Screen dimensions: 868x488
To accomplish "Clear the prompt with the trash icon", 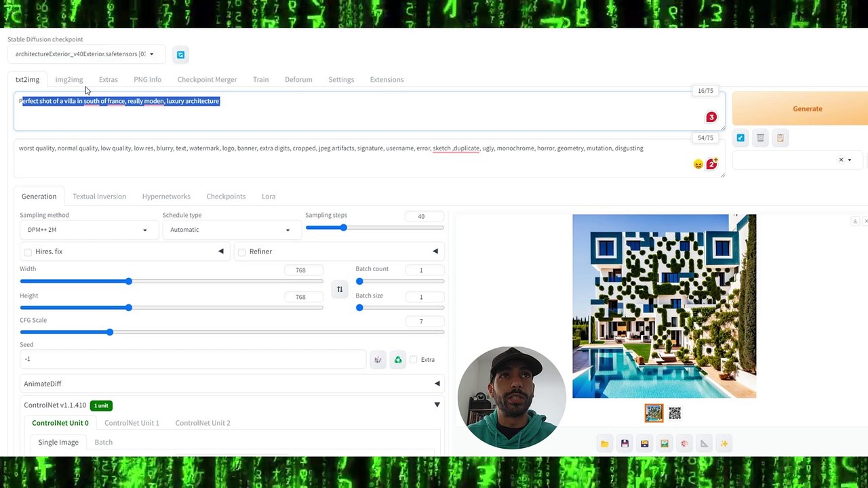I will coord(760,138).
